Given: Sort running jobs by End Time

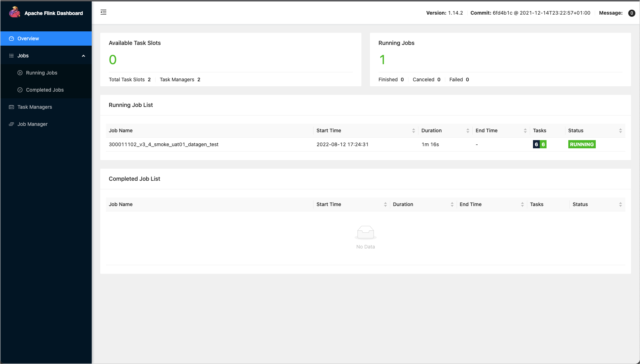Looking at the screenshot, I should [525, 131].
